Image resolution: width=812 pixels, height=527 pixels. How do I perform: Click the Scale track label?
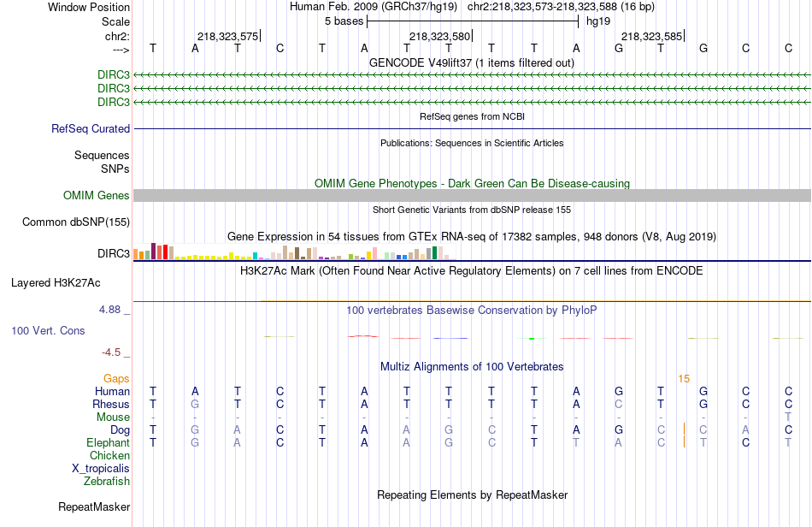pyautogui.click(x=115, y=21)
